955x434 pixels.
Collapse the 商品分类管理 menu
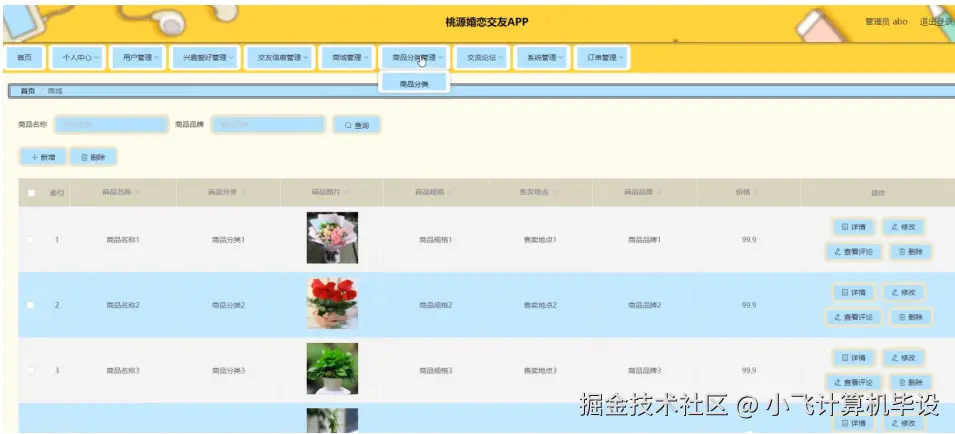[x=414, y=58]
